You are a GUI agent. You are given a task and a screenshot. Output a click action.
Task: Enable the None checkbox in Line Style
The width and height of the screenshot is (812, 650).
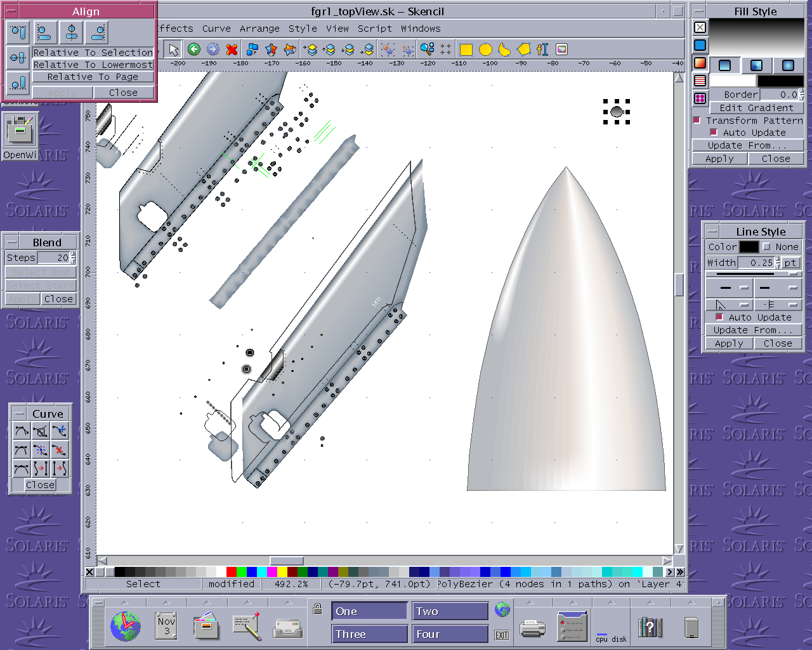click(767, 247)
